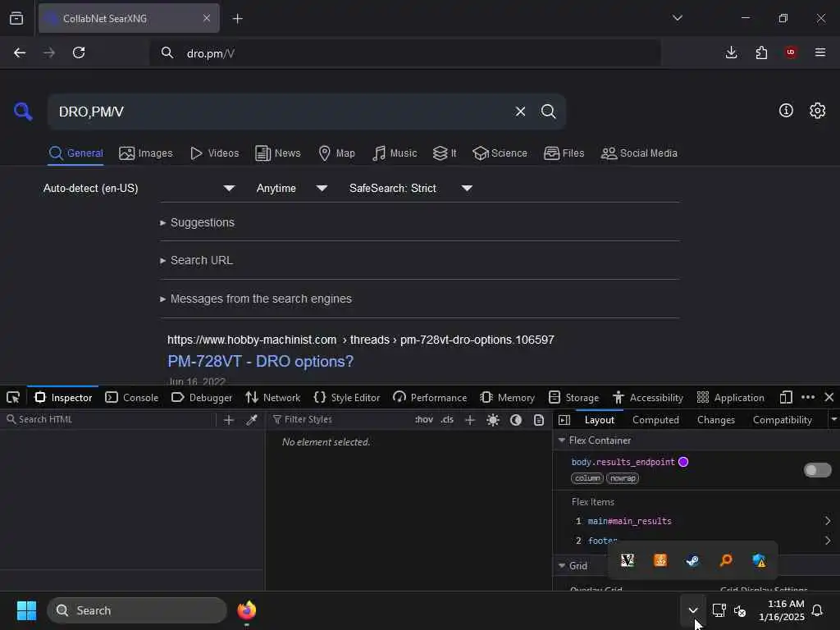Click the SearXNG magnifier logo
840x630 pixels.
tap(23, 112)
